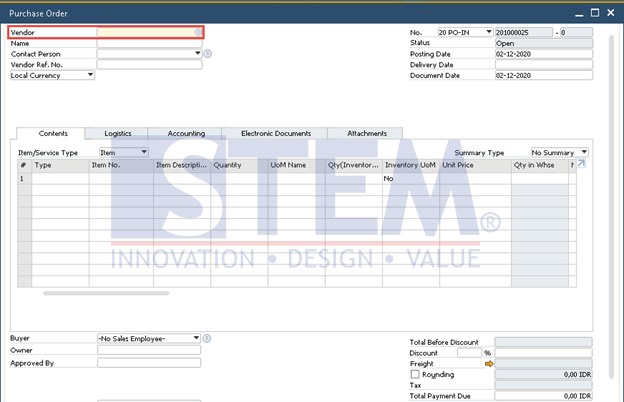The width and height of the screenshot is (624, 402).
Task: Click the Qty(Inventory UoM) column header
Action: coord(354,165)
